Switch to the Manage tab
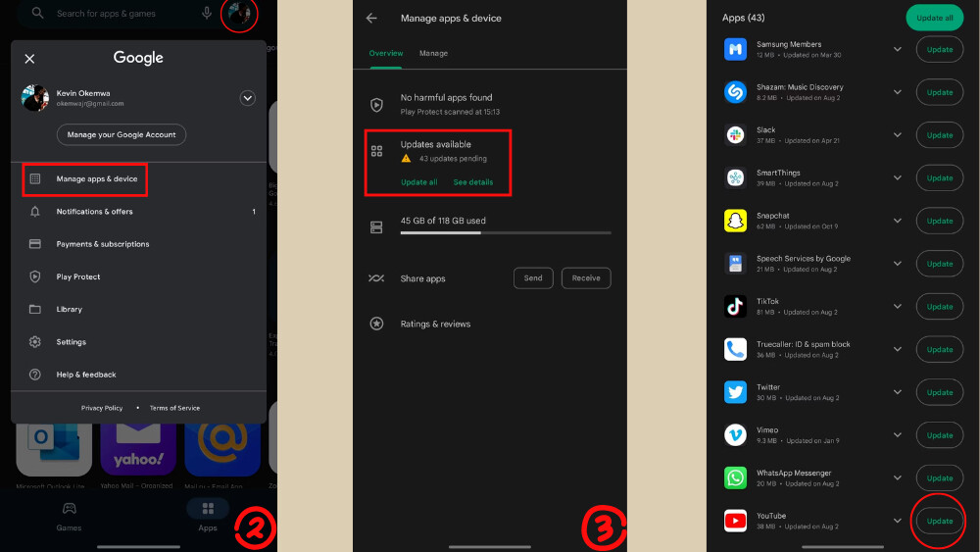This screenshot has width=980, height=552. coord(433,53)
